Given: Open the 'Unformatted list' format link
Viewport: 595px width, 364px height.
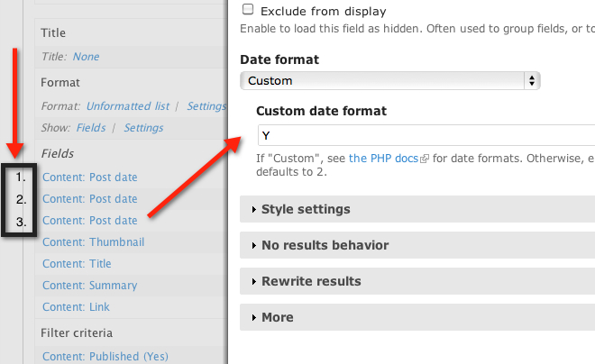Looking at the screenshot, I should point(127,106).
